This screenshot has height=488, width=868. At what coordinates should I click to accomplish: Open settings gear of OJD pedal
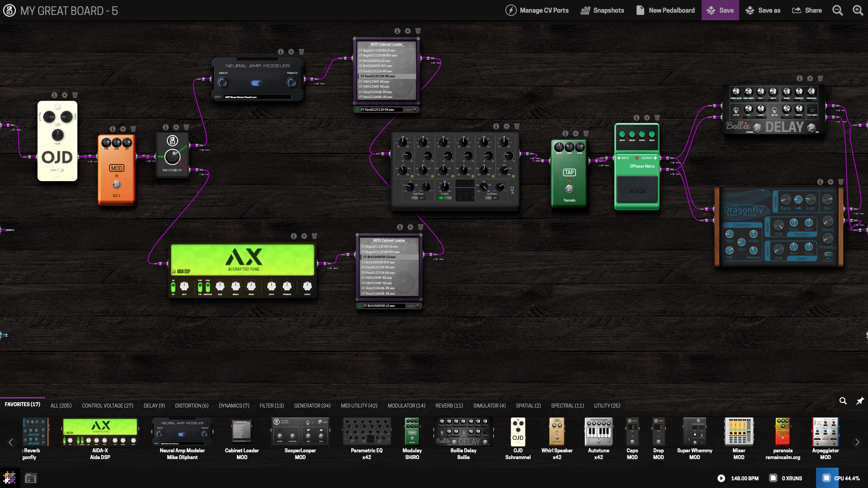click(65, 95)
